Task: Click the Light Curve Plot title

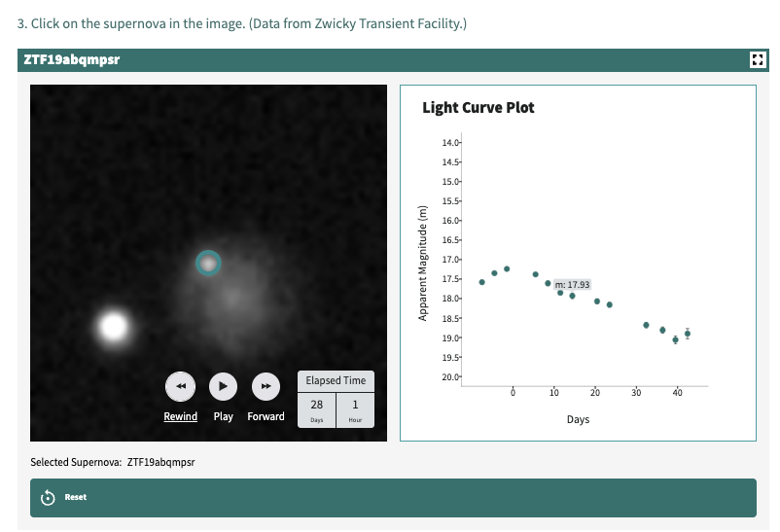Action: [x=479, y=108]
